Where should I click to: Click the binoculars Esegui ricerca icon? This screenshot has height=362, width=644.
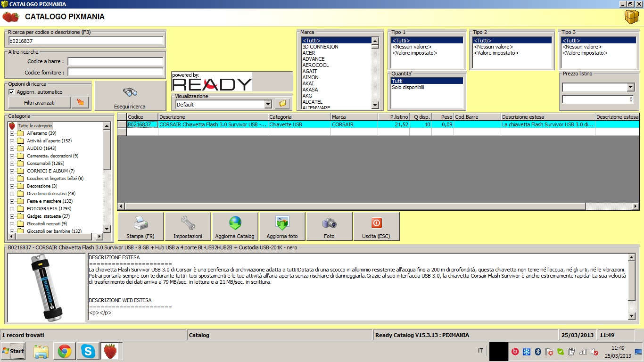[130, 92]
